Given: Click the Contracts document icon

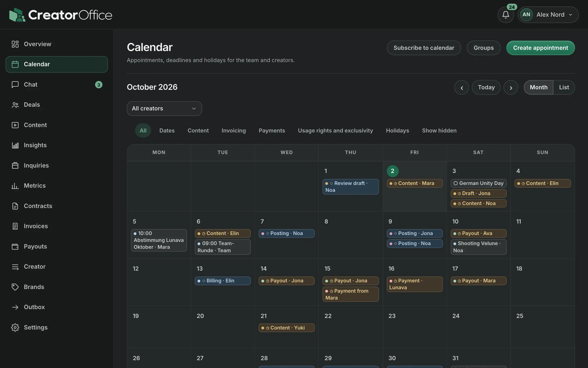Looking at the screenshot, I should [15, 206].
